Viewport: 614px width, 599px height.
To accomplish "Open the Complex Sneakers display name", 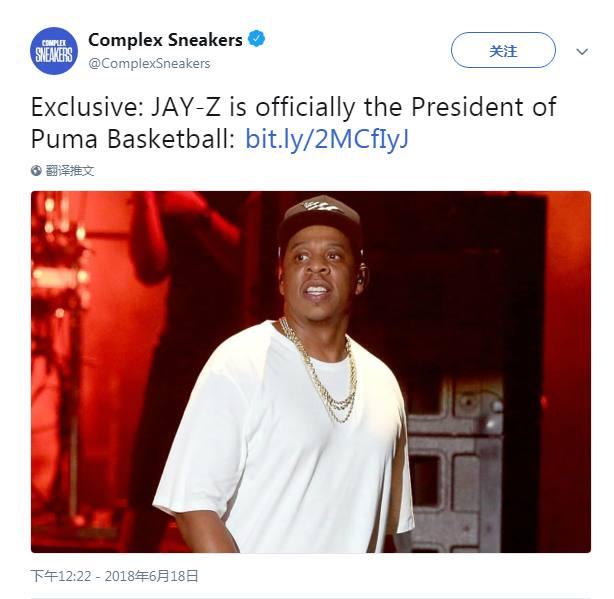I will point(165,40).
